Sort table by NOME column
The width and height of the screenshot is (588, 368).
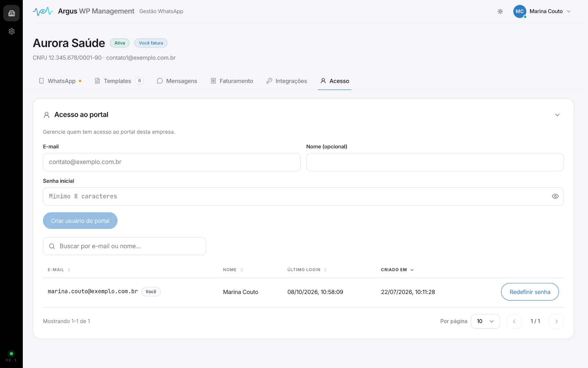233,270
